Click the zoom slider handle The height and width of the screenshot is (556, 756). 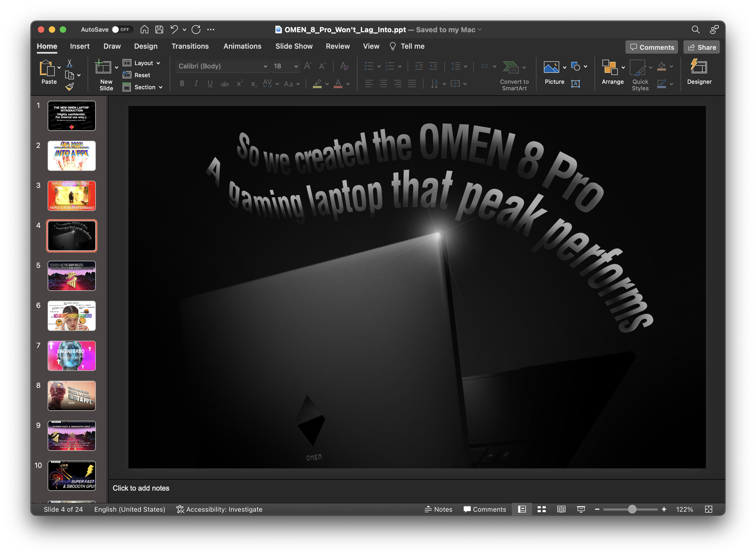[632, 509]
